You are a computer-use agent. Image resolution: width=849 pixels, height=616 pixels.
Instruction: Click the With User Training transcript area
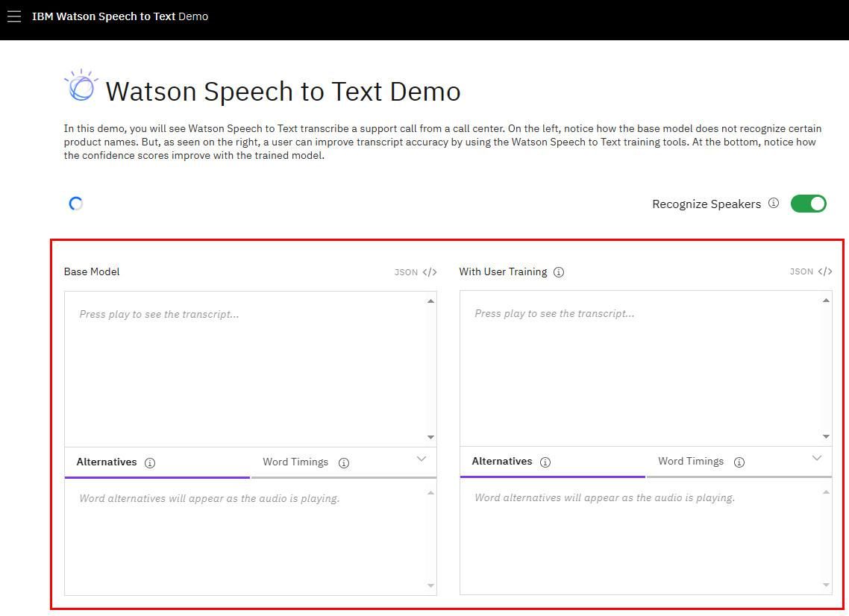coord(645,368)
